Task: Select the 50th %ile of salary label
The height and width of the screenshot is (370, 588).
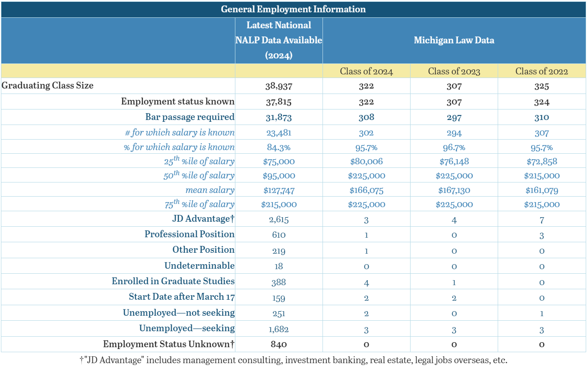Action: 199,175
